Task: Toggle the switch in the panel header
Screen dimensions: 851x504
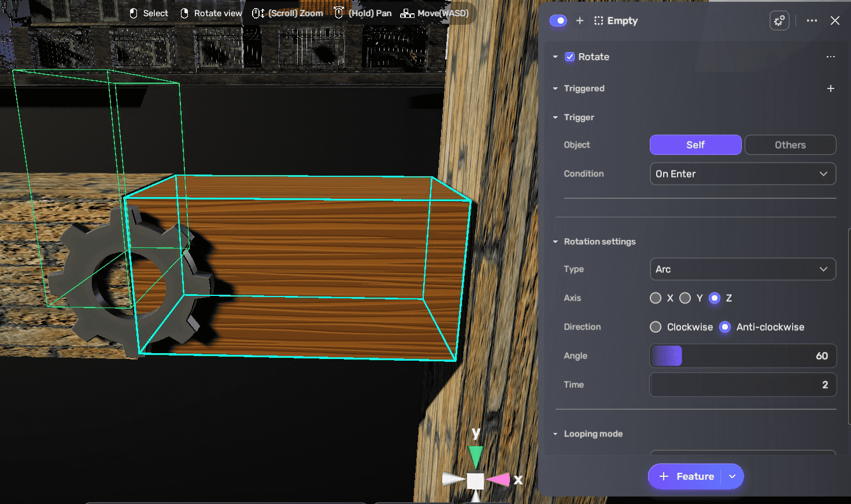Action: [x=558, y=20]
